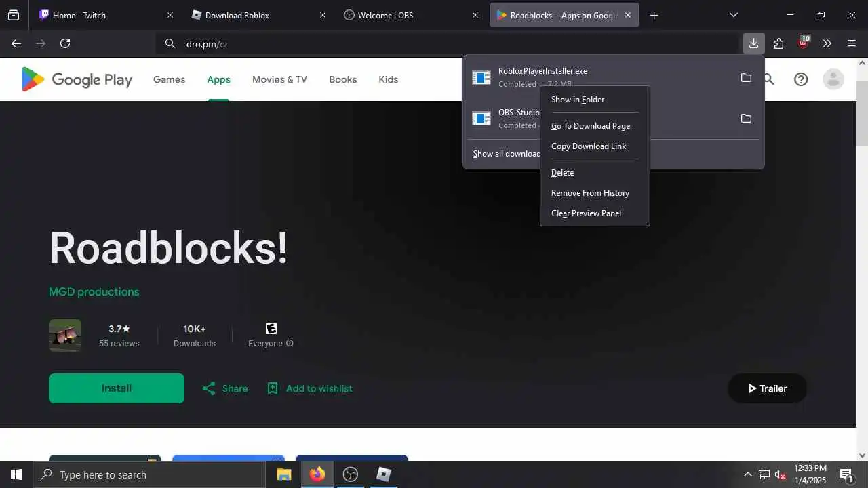
Task: Open the muted volume tray icon
Action: pos(781,474)
